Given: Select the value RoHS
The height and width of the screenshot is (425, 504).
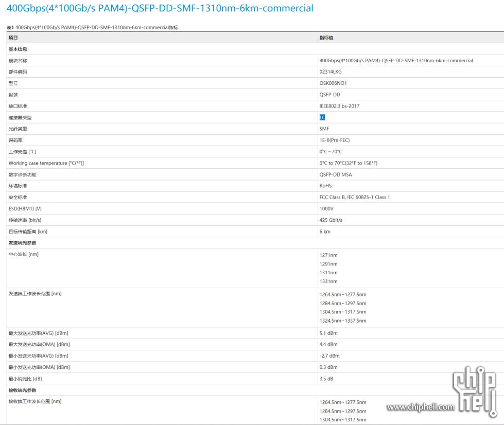Looking at the screenshot, I should [x=325, y=186].
